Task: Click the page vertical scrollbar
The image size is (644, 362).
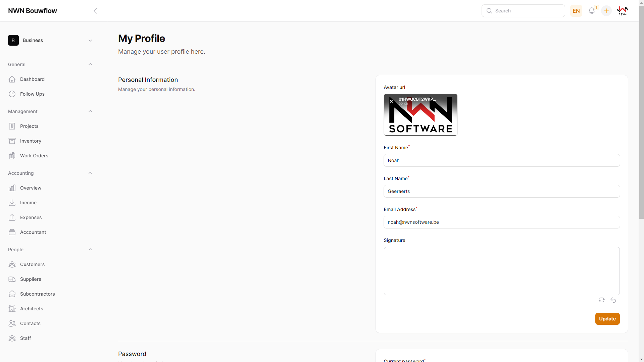Action: (x=641, y=117)
